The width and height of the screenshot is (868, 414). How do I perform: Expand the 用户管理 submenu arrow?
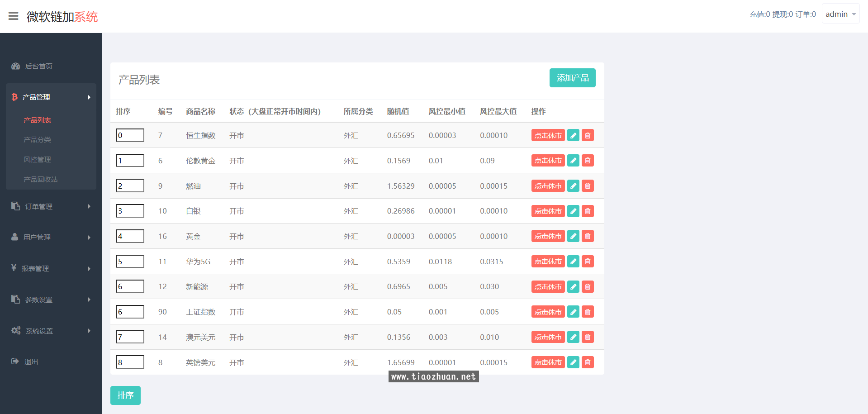[89, 238]
